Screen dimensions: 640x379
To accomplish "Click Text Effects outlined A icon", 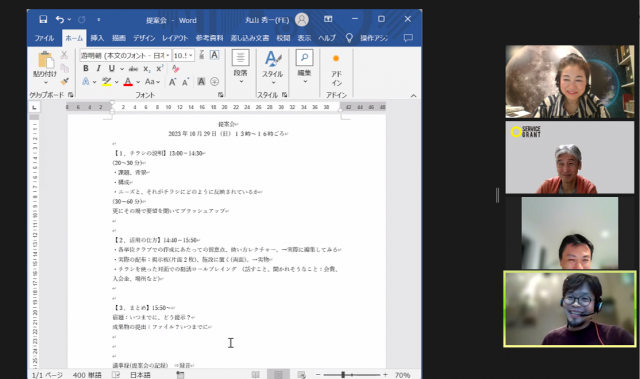I will pyautogui.click(x=86, y=82).
